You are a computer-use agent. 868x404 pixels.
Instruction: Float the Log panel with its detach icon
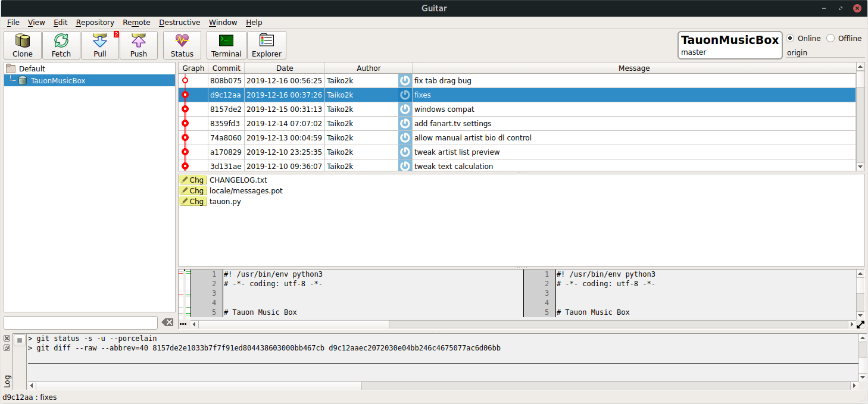tap(7, 347)
